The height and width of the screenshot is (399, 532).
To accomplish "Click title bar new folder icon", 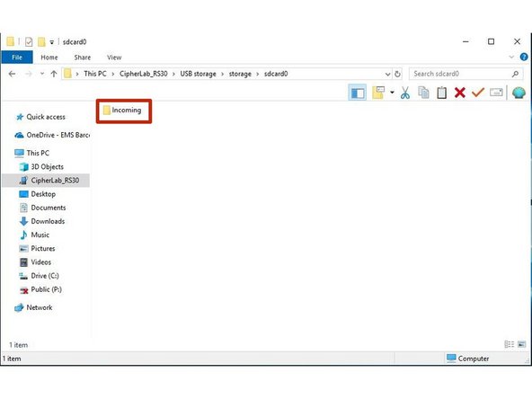I will (41, 41).
